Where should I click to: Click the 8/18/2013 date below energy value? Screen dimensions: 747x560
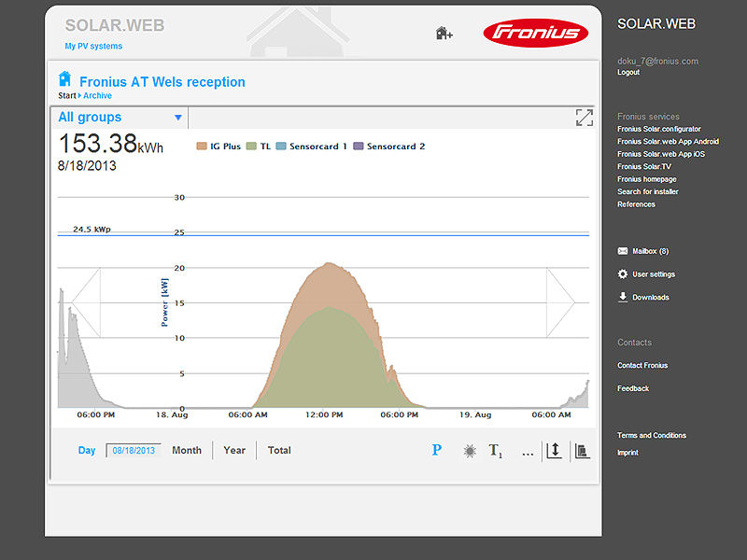[x=87, y=166]
